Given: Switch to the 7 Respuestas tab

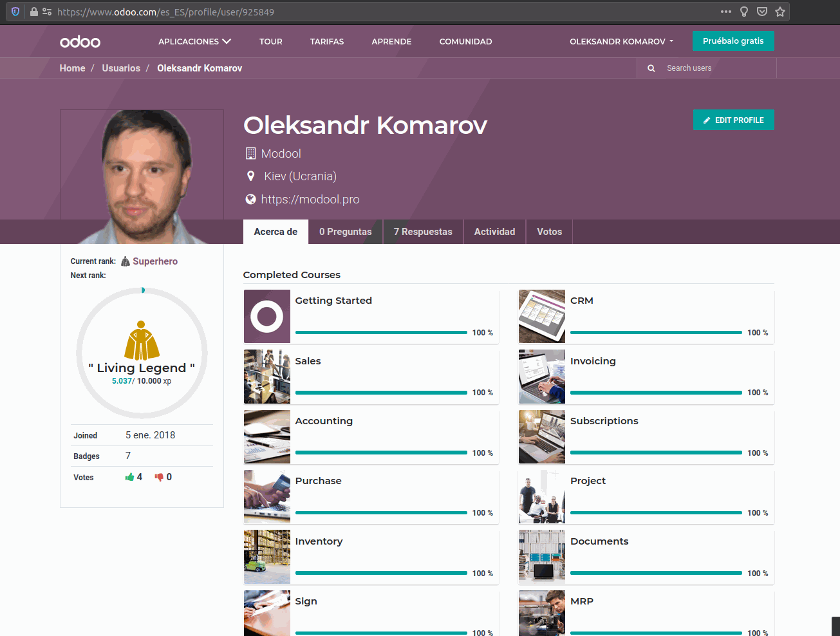Looking at the screenshot, I should (423, 232).
